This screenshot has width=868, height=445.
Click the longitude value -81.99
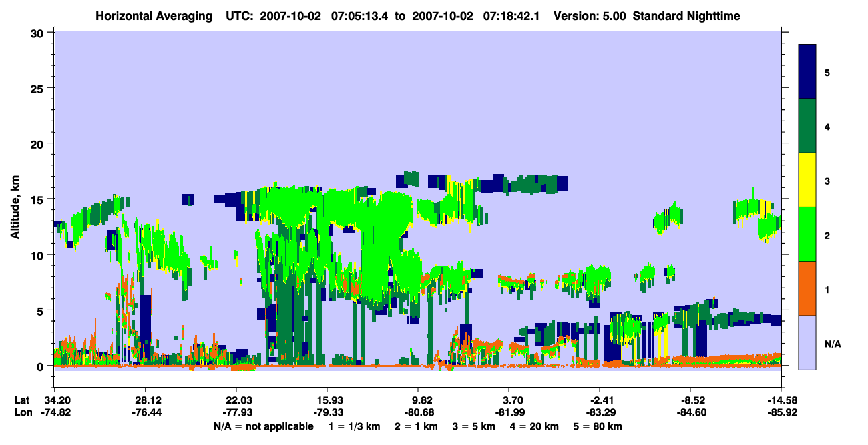509,413
